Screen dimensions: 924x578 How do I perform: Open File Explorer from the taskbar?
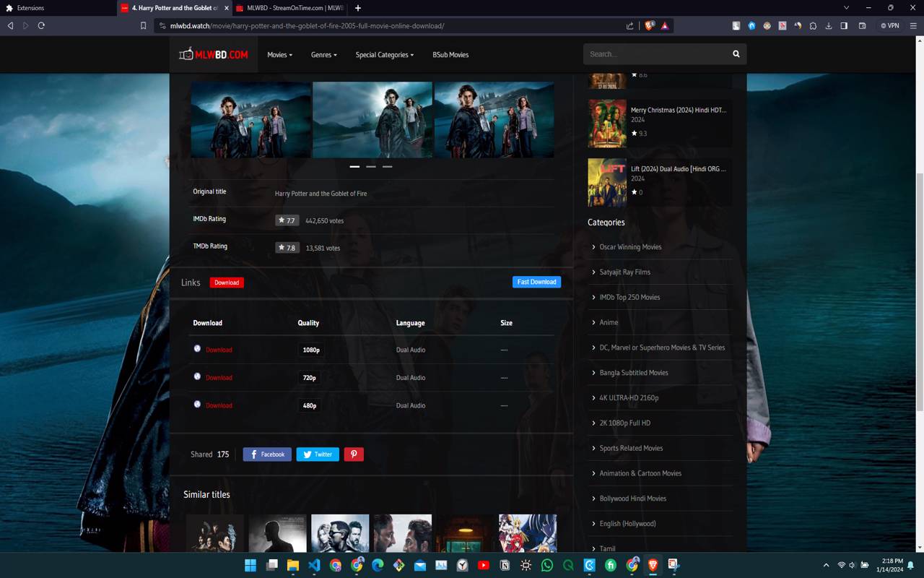293,565
